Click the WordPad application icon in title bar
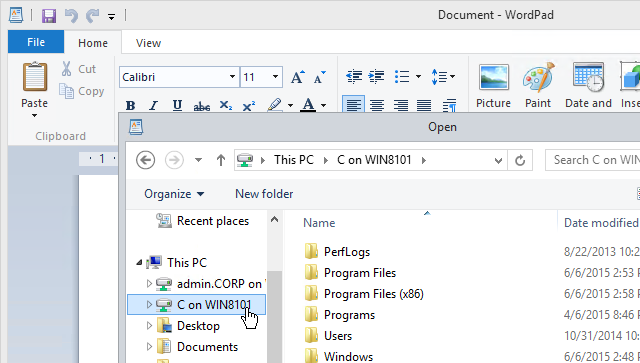The image size is (640, 363). 16,15
